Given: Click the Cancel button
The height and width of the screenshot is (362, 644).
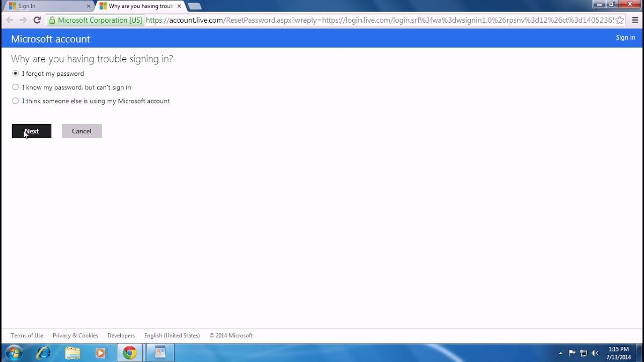Looking at the screenshot, I should 82,131.
